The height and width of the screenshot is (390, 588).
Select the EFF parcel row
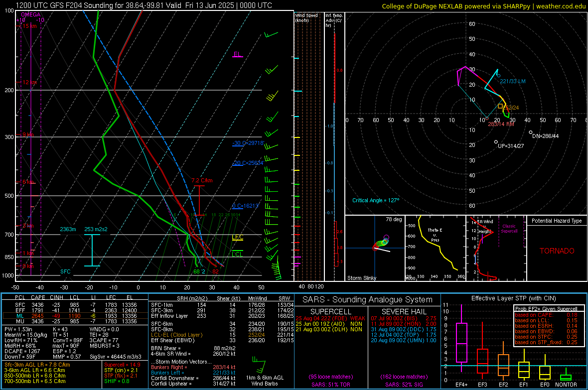pos(75,310)
